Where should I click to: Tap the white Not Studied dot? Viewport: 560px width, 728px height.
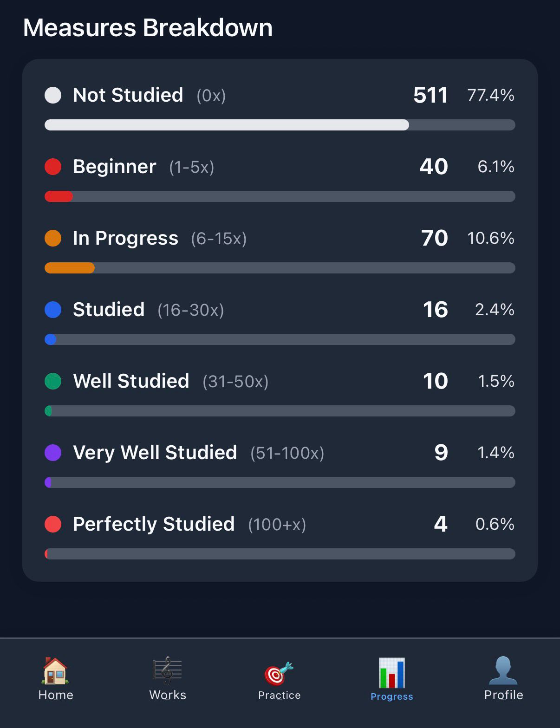coord(53,95)
